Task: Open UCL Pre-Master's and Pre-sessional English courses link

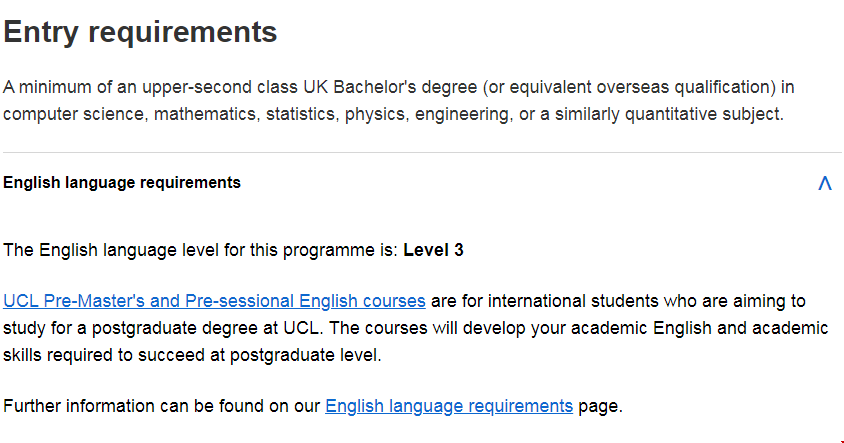Action: 214,301
